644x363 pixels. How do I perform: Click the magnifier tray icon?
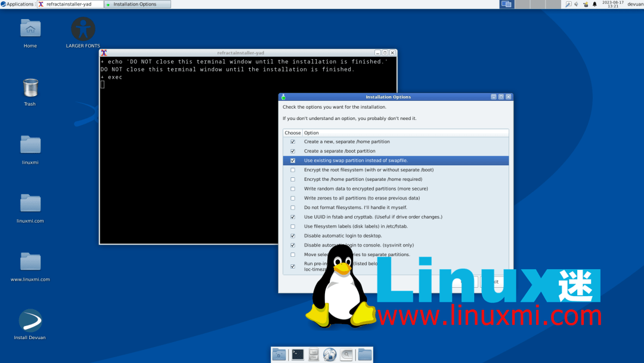(x=568, y=4)
